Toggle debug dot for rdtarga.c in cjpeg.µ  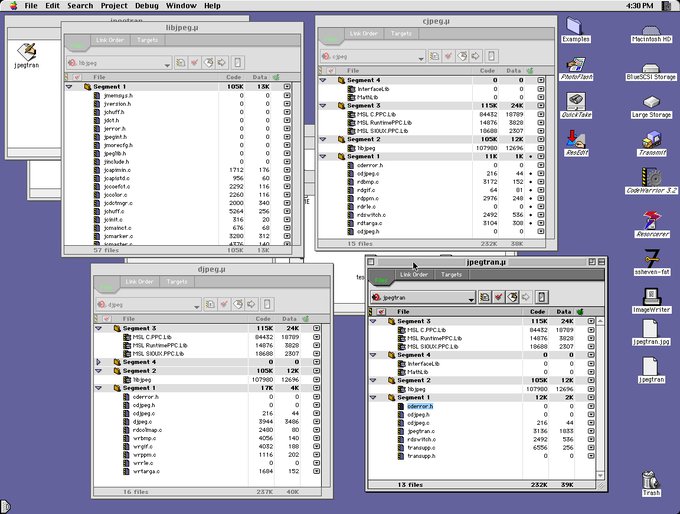(530, 223)
